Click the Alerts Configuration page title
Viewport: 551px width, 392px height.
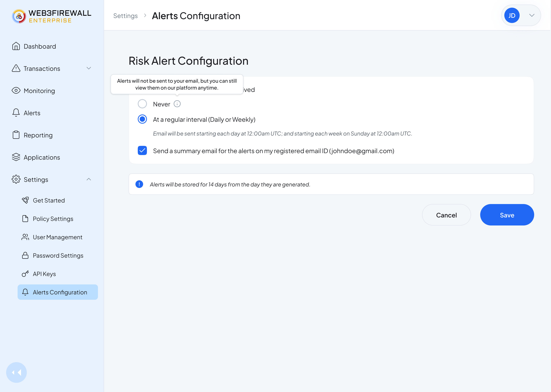[x=196, y=16]
